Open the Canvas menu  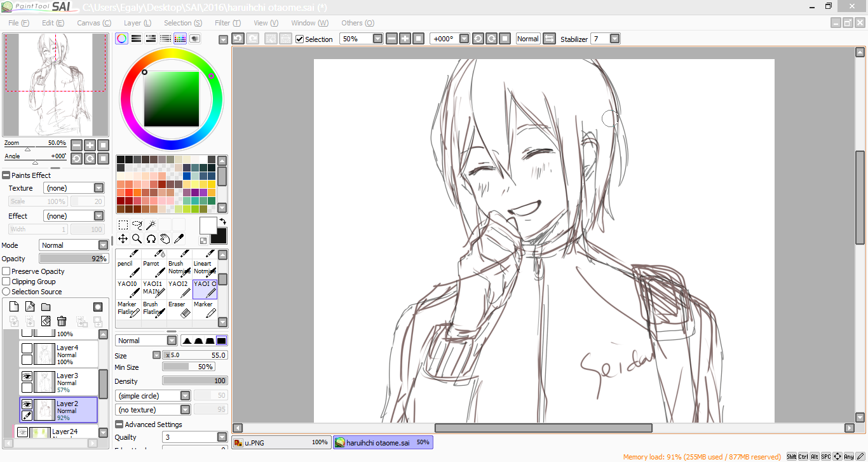94,23
